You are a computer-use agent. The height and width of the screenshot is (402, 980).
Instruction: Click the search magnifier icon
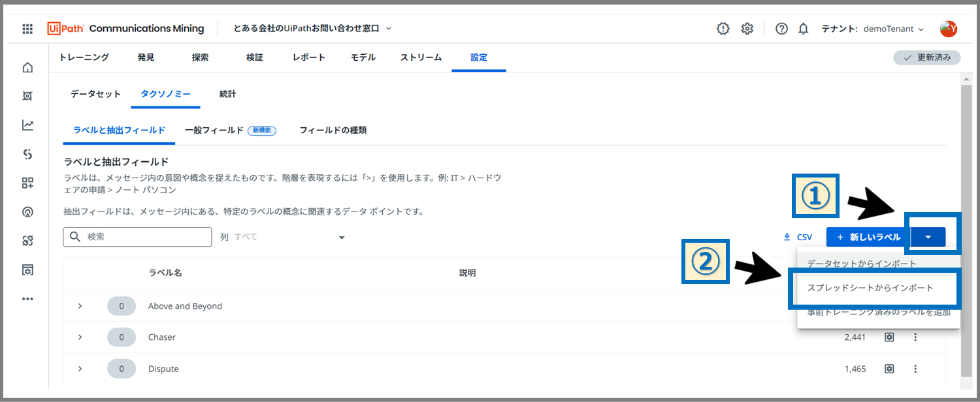pyautogui.click(x=74, y=236)
